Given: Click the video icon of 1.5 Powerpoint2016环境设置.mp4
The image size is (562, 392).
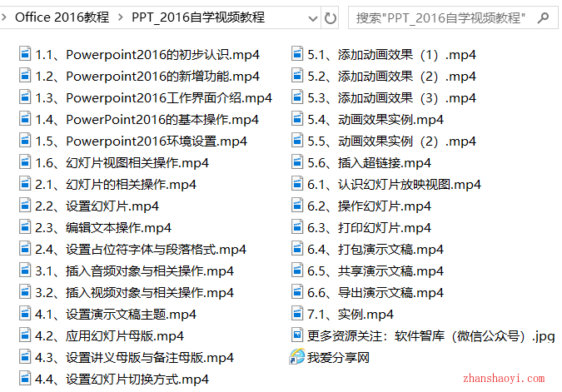Looking at the screenshot, I should [25, 141].
